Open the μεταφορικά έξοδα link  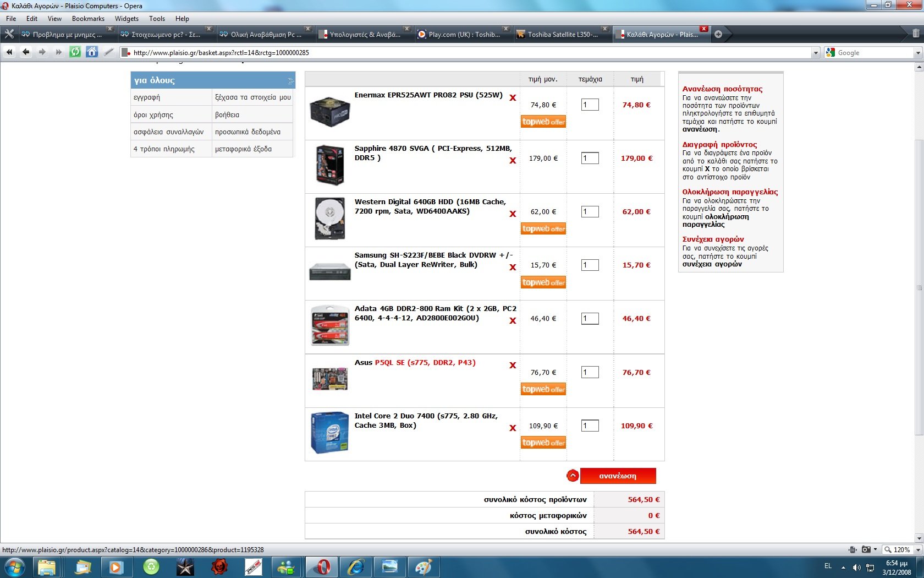tap(243, 149)
